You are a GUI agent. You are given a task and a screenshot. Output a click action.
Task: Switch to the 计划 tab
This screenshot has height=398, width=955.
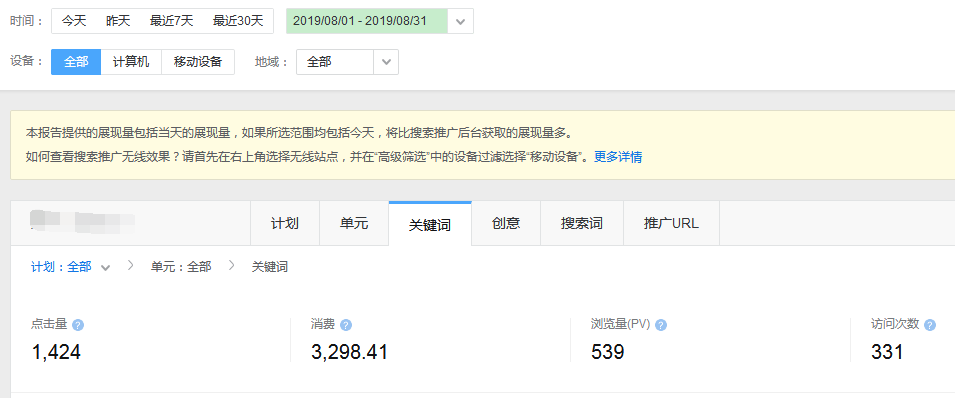285,223
